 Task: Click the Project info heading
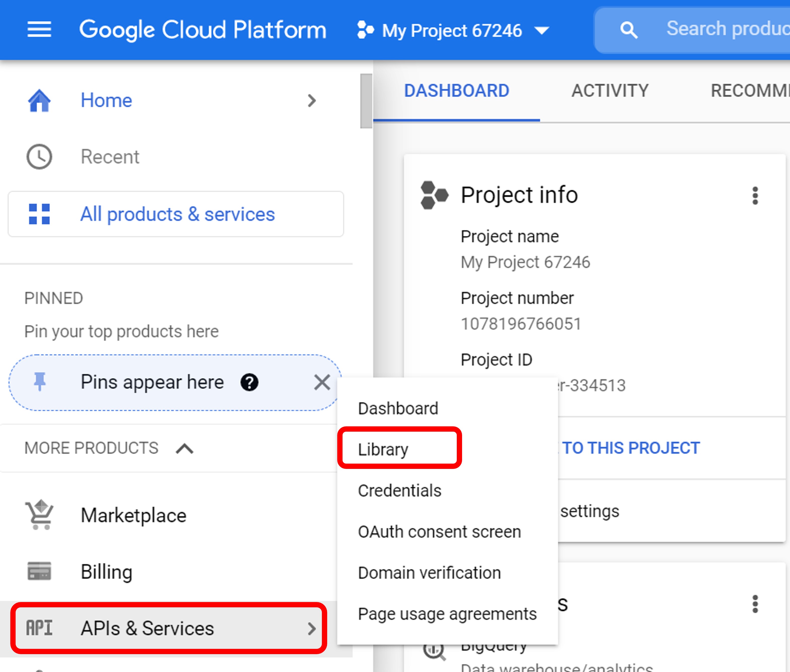tap(519, 195)
